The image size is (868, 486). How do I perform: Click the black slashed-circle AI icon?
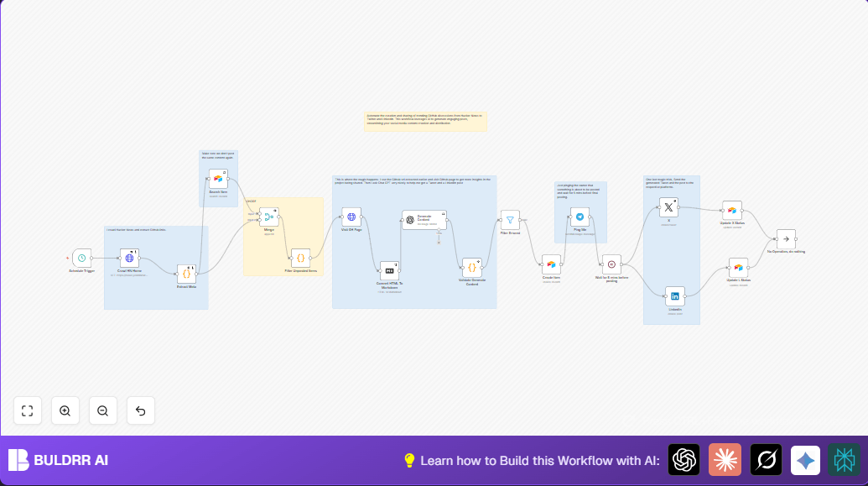[x=767, y=460]
